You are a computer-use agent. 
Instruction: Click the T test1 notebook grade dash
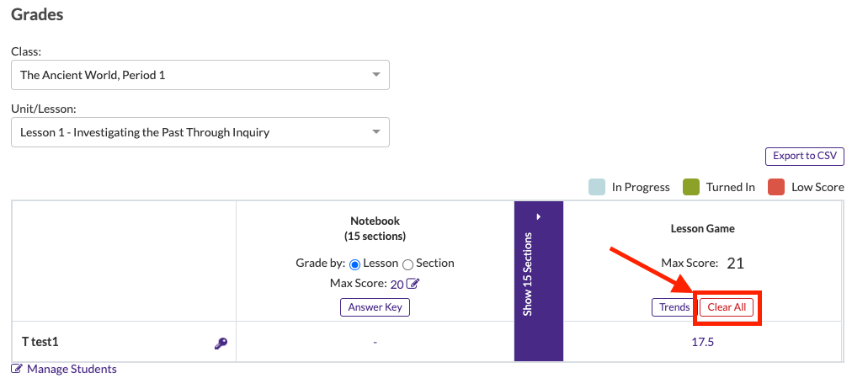375,343
